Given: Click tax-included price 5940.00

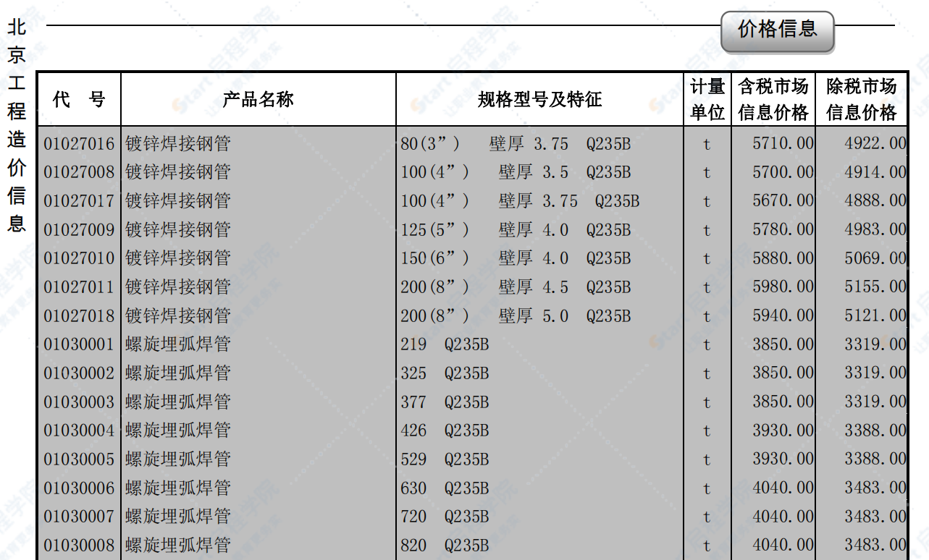Looking at the screenshot, I should click(x=783, y=315).
